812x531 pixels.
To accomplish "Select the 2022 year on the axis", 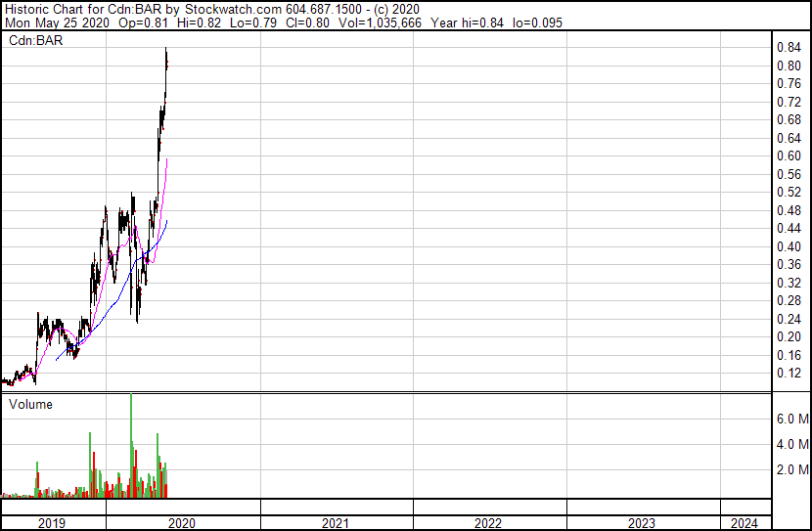I will pos(488,523).
